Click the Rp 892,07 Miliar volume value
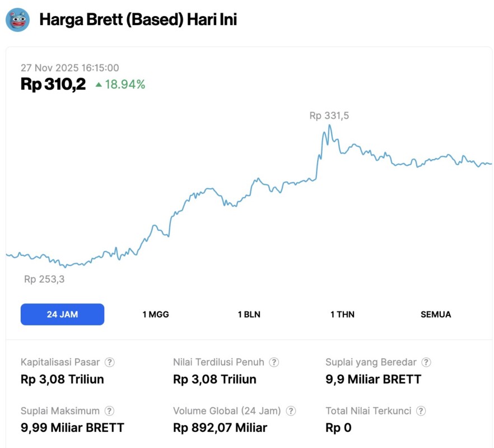The height and width of the screenshot is (448, 494). [220, 428]
